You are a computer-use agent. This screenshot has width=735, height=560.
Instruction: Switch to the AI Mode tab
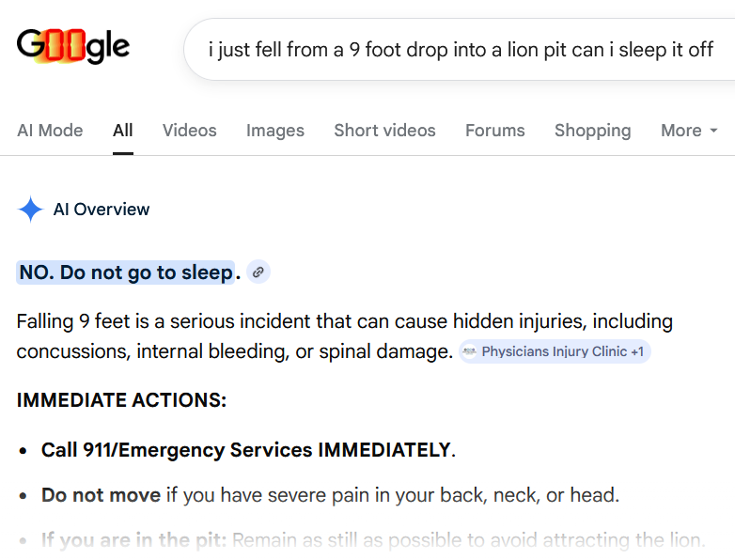click(50, 131)
